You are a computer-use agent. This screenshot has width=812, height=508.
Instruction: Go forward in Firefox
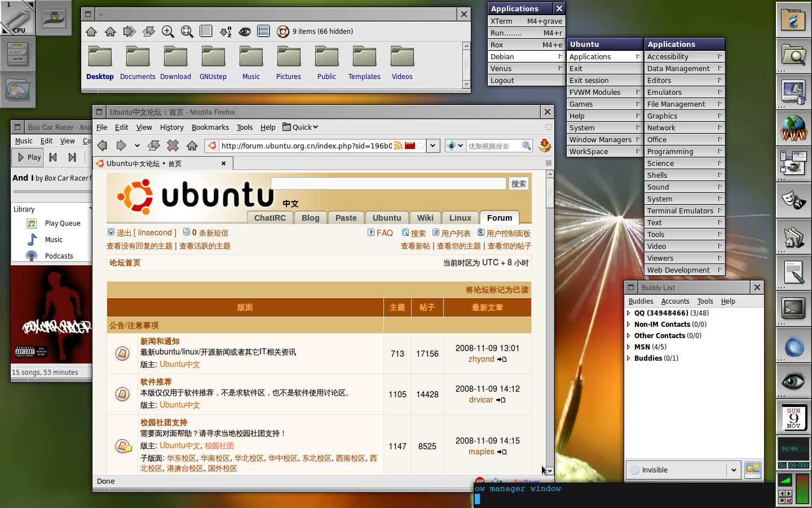[x=121, y=146]
